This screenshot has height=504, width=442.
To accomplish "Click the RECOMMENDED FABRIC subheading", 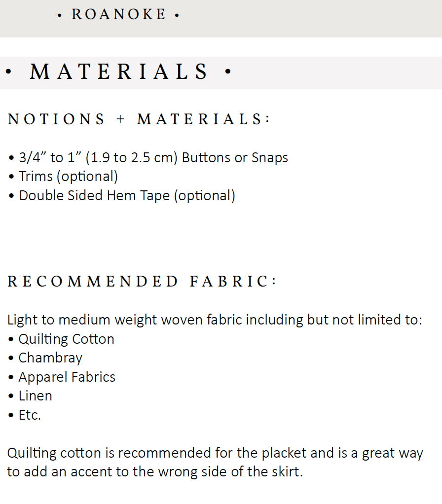I will pyautogui.click(x=142, y=282).
